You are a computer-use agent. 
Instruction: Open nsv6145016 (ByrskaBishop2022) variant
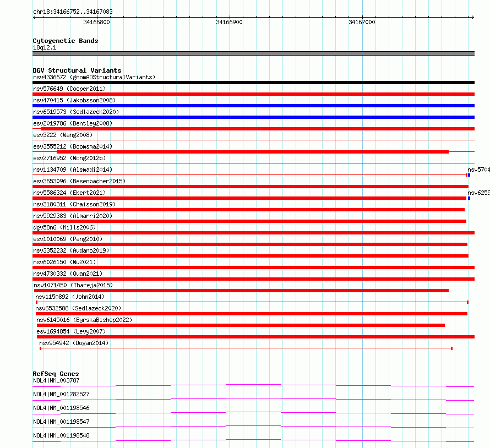[x=84, y=320]
